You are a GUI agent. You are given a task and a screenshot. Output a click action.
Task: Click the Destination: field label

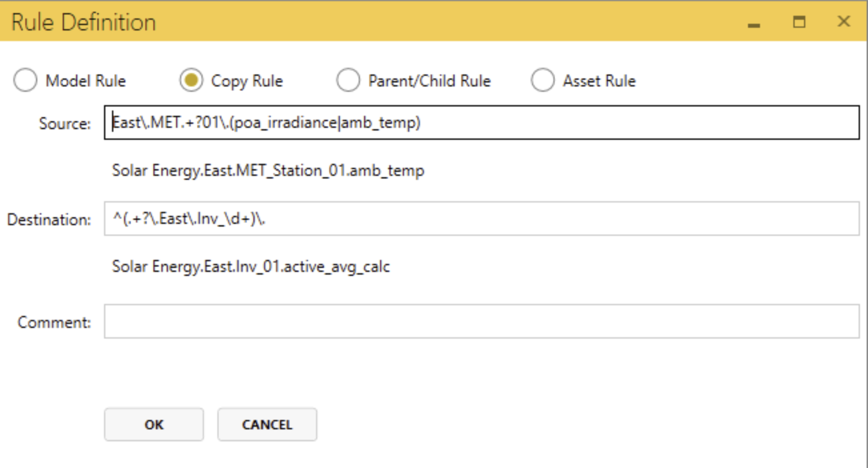[49, 220]
